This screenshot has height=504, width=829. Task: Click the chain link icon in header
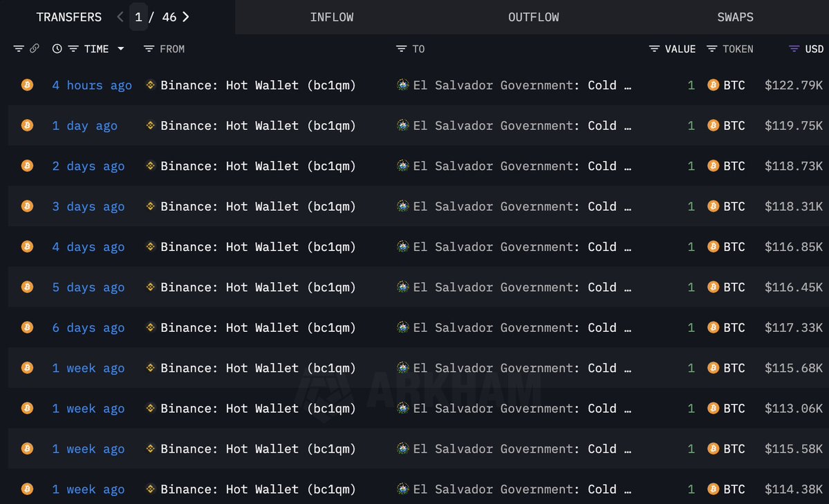pyautogui.click(x=35, y=48)
